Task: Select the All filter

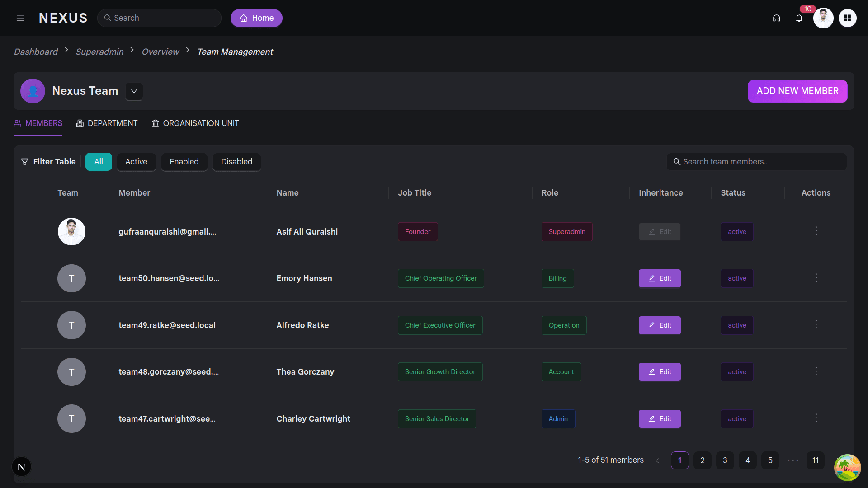Action: 99,162
